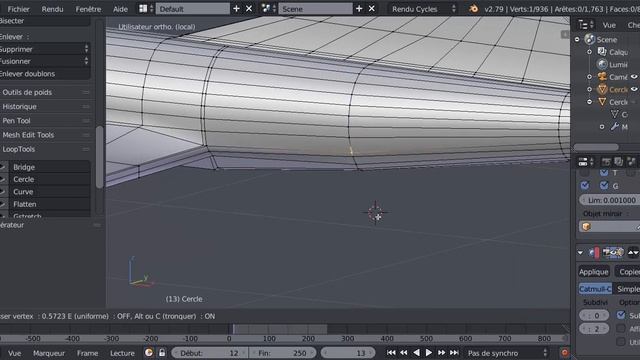This screenshot has height=360, width=640.
Task: Run the LoopTools Flatten tool
Action: click(50, 204)
